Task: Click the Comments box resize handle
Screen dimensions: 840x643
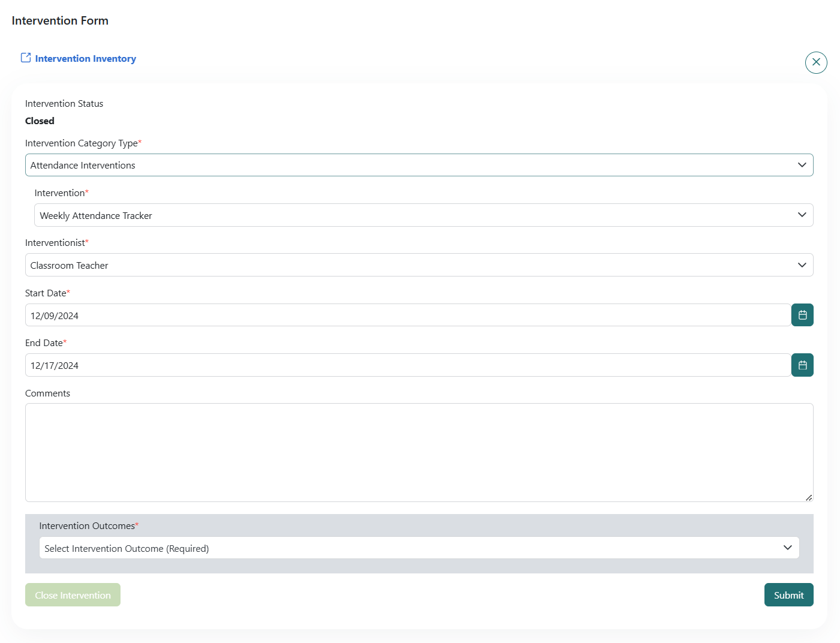Action: (809, 497)
